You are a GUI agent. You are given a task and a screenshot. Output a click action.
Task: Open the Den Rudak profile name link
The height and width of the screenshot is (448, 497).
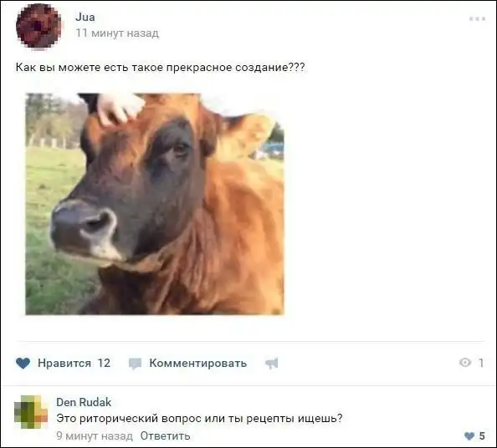coord(84,402)
